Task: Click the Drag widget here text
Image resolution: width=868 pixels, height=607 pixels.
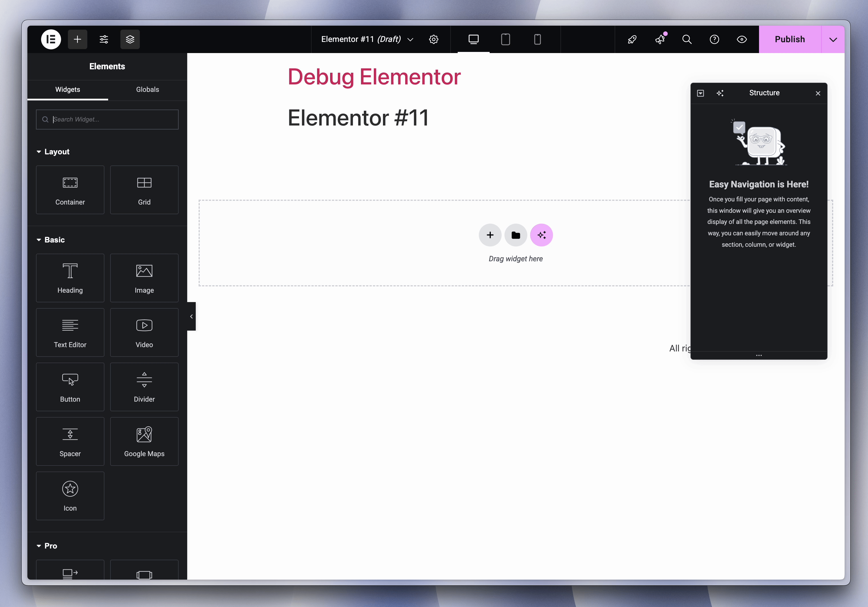Action: coord(516,258)
